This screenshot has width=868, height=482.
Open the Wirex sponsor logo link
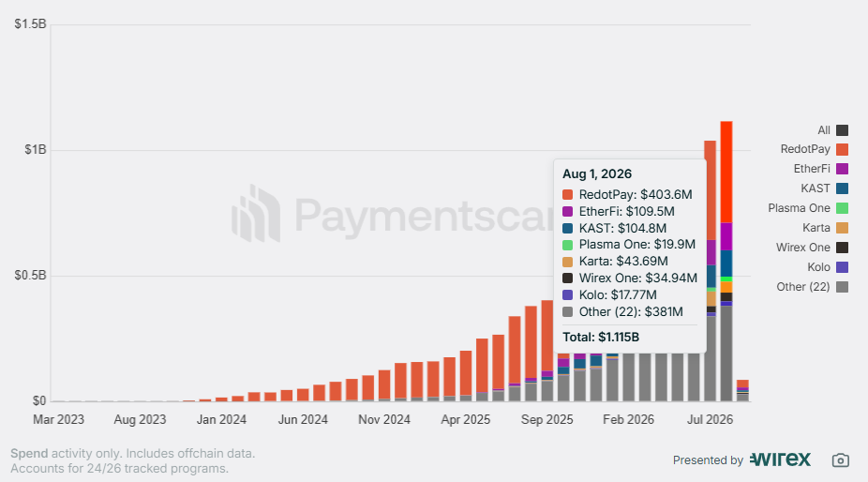point(780,459)
